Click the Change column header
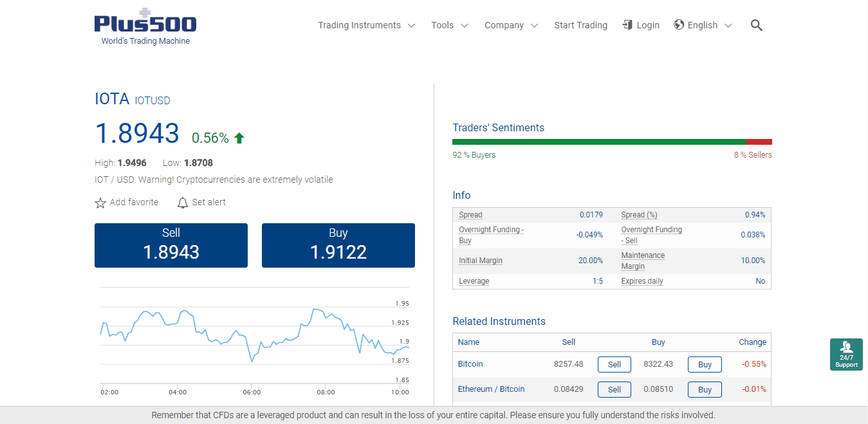Viewport: 868px width, 424px height. tap(753, 342)
